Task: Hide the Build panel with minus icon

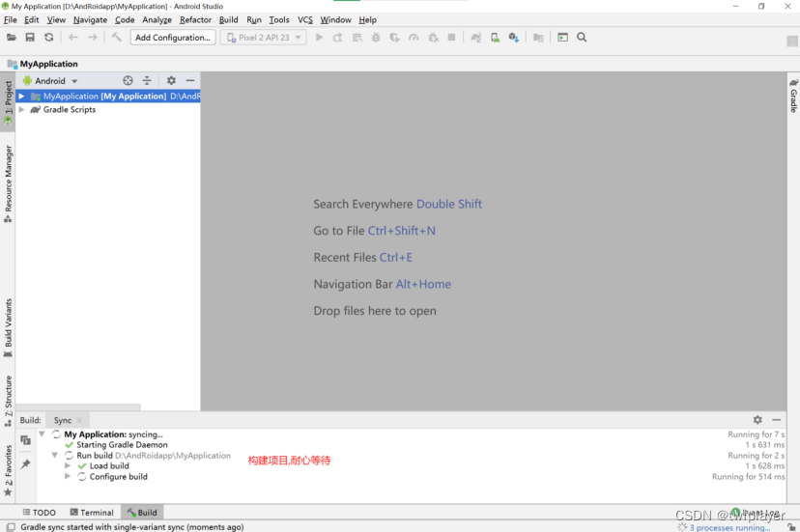Action: [x=777, y=419]
